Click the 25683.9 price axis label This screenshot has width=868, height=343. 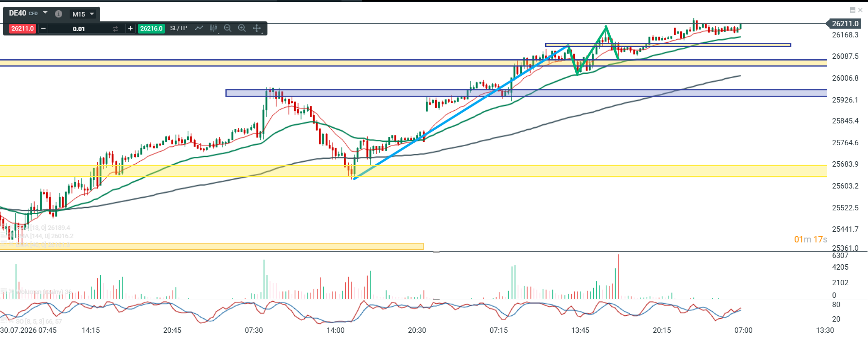845,164
